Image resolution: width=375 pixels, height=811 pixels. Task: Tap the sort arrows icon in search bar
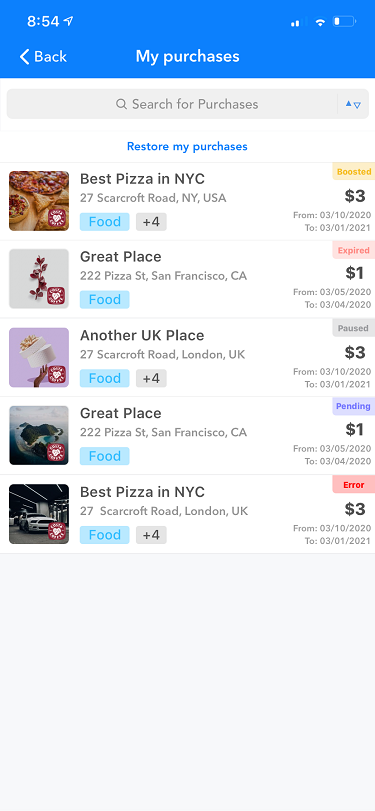tap(353, 104)
